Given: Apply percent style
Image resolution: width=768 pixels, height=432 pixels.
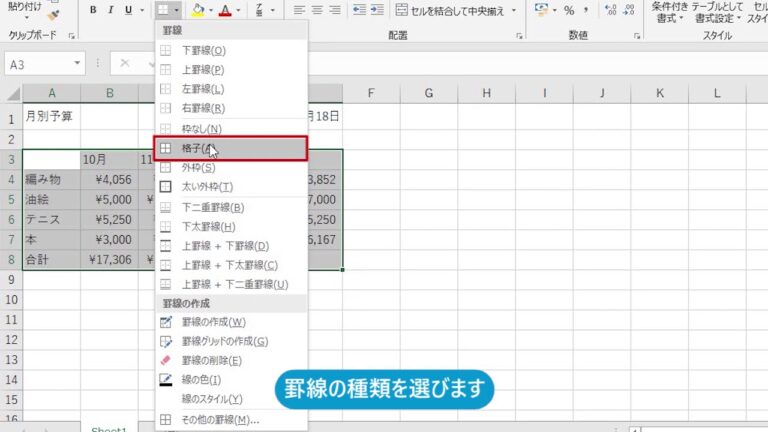Looking at the screenshot, I should click(x=569, y=10).
